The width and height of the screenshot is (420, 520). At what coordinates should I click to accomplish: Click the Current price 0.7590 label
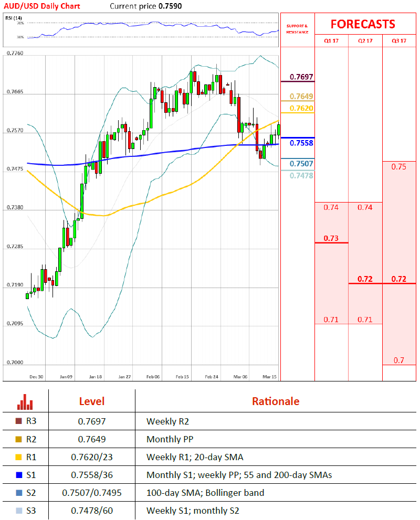click(x=146, y=6)
